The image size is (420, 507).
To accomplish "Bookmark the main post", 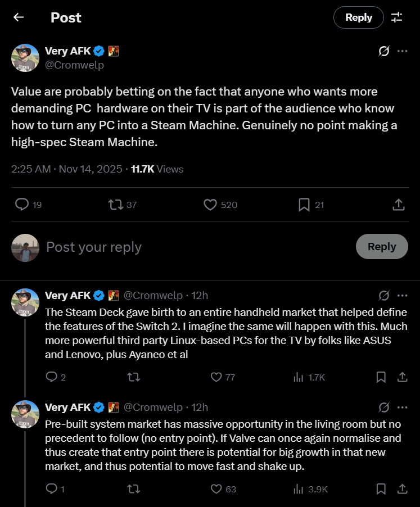I will coord(304,205).
